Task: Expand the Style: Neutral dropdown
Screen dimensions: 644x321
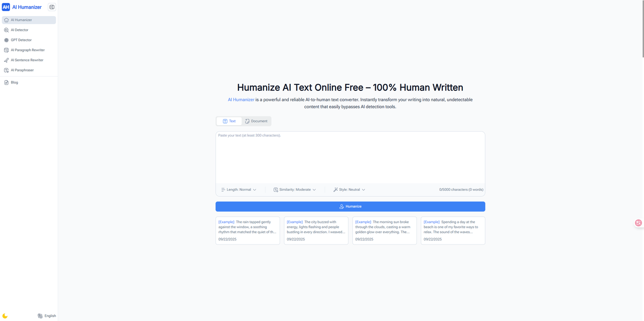Action: pyautogui.click(x=349, y=190)
